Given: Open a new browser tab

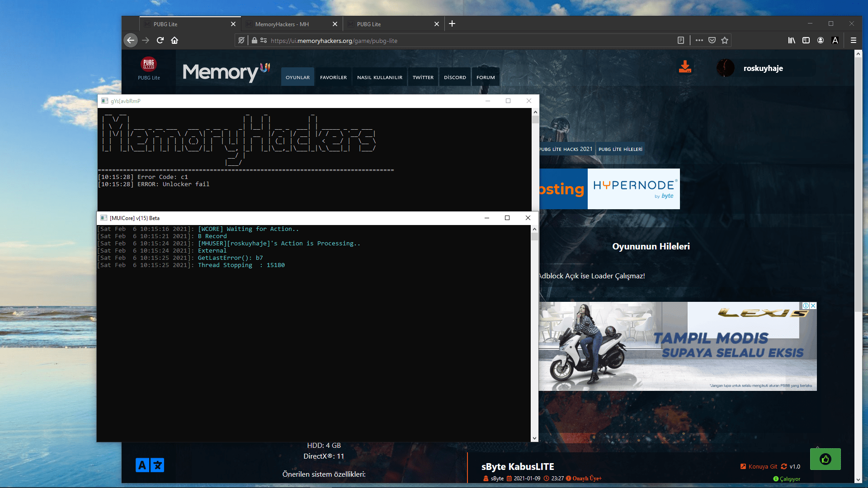Looking at the screenshot, I should [x=452, y=23].
